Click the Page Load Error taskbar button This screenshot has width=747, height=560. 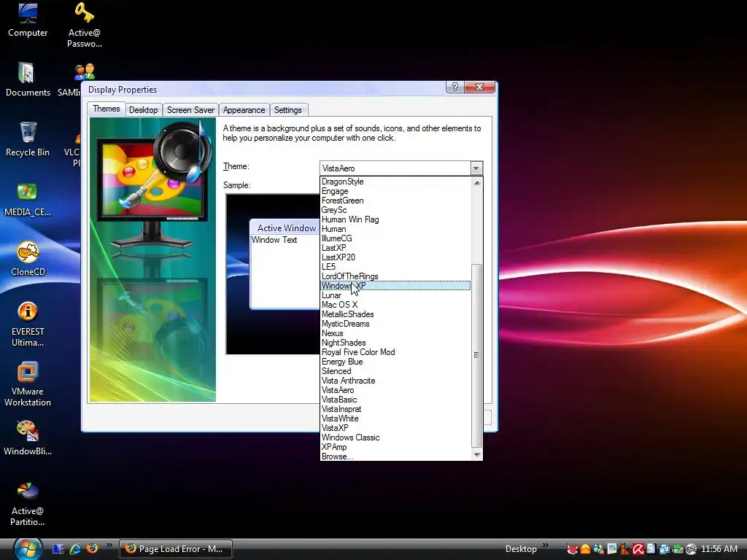point(175,549)
